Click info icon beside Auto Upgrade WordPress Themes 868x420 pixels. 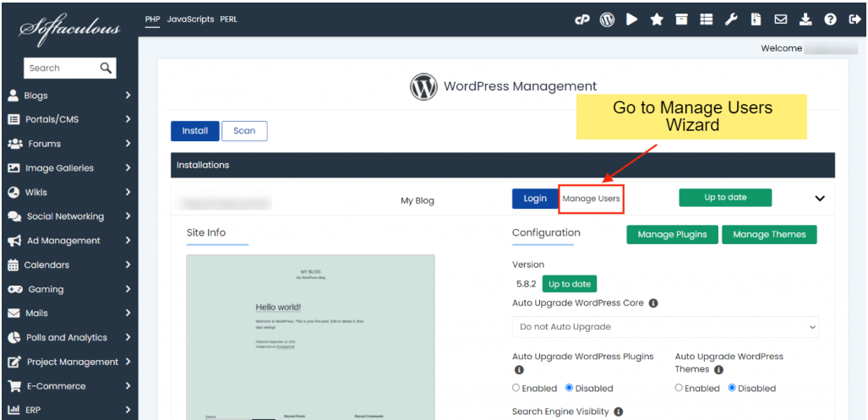click(718, 369)
